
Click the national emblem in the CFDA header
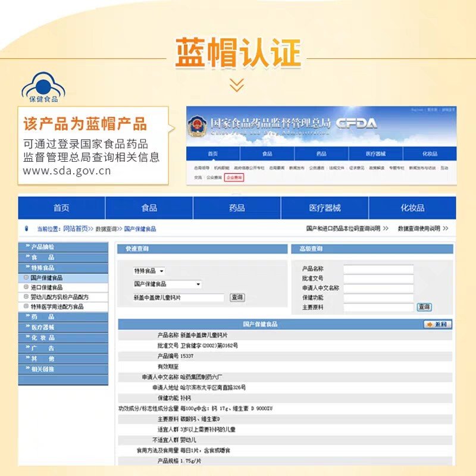click(x=197, y=126)
